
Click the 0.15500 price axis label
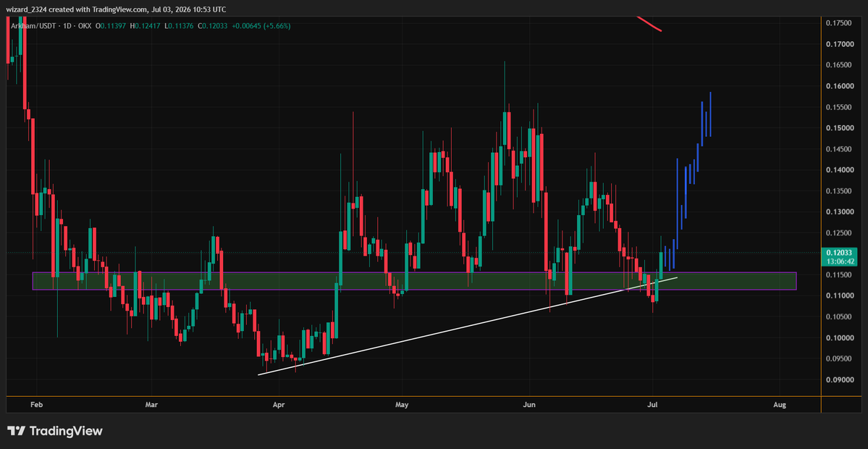pyautogui.click(x=838, y=107)
